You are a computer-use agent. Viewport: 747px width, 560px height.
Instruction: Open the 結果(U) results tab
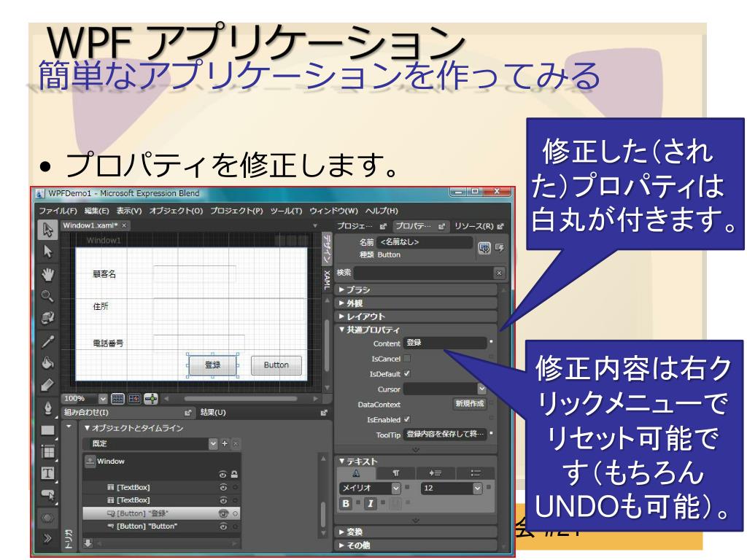[213, 413]
